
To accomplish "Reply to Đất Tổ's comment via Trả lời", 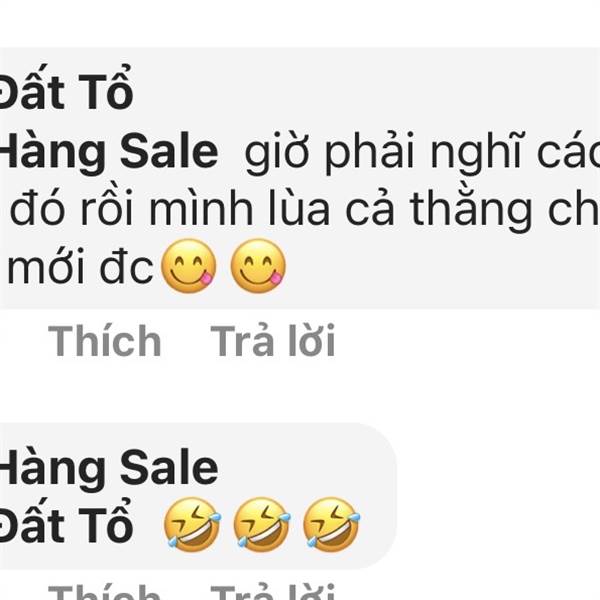I will pyautogui.click(x=273, y=341).
